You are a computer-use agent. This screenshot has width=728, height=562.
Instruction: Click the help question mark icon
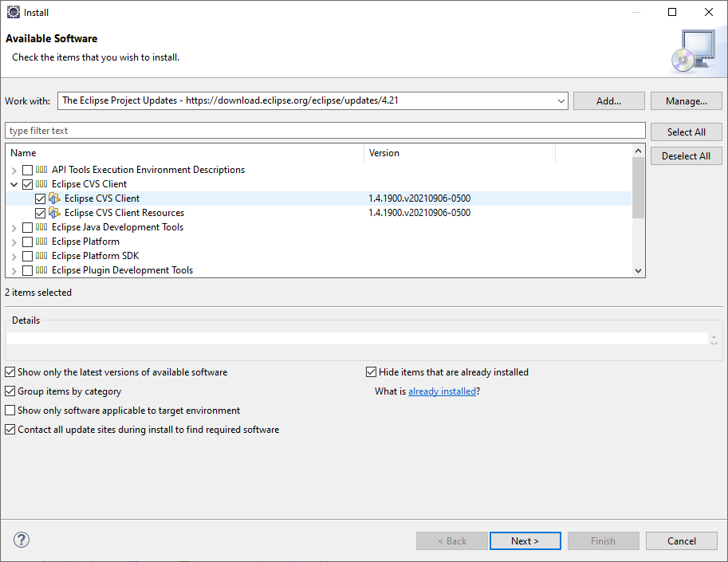click(22, 540)
